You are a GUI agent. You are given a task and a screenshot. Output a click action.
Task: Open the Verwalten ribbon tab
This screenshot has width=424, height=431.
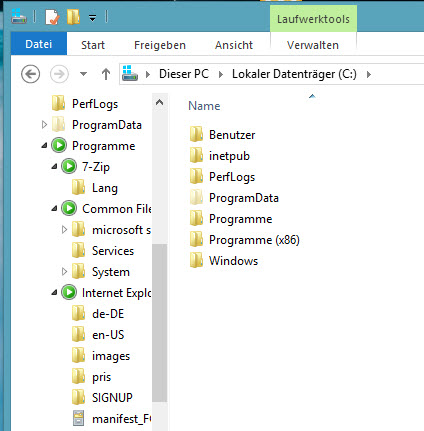pos(313,45)
